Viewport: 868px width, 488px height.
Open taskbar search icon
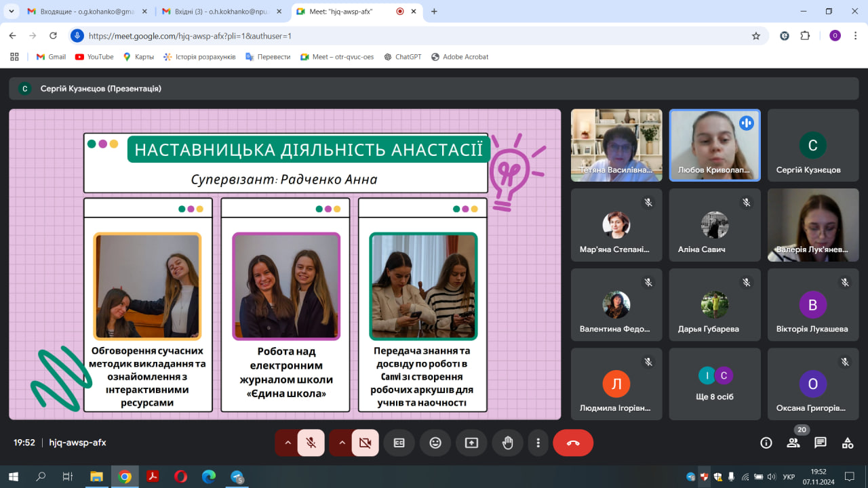[x=41, y=476]
